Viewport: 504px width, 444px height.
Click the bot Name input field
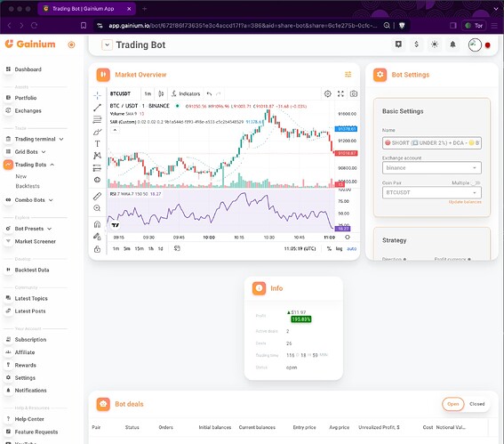[x=432, y=143]
